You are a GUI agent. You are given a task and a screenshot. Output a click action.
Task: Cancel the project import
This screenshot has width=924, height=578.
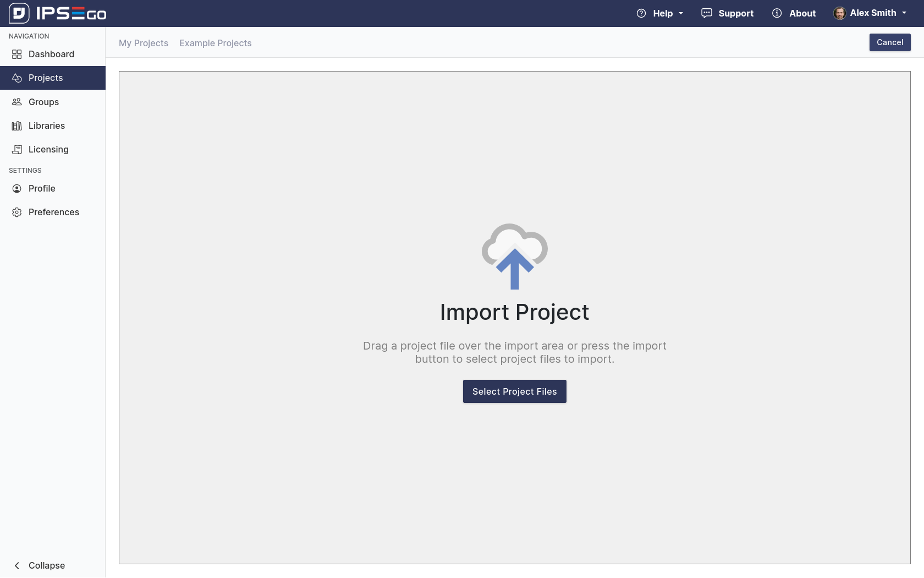[x=889, y=42]
